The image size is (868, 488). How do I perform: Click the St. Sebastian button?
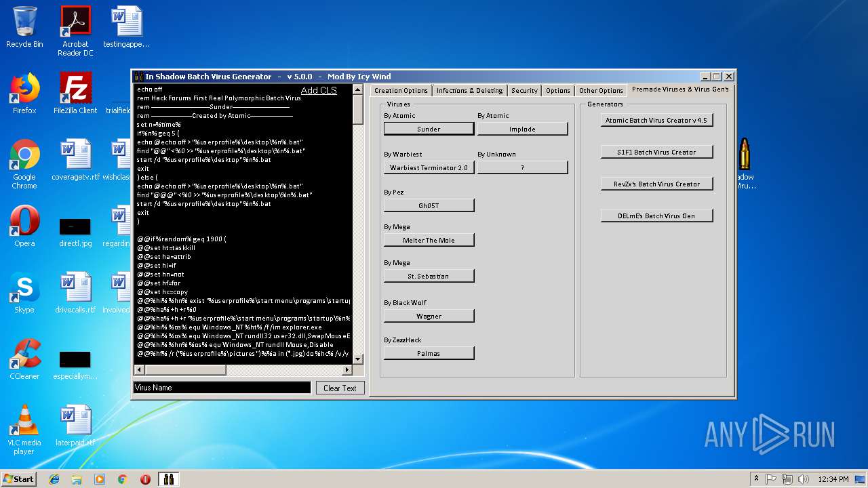click(429, 276)
